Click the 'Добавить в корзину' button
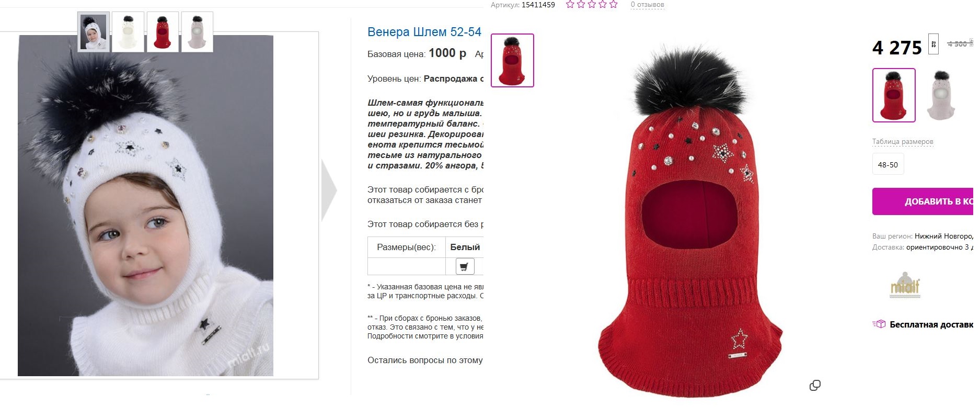Viewport: 980px width, 417px height. point(923,201)
